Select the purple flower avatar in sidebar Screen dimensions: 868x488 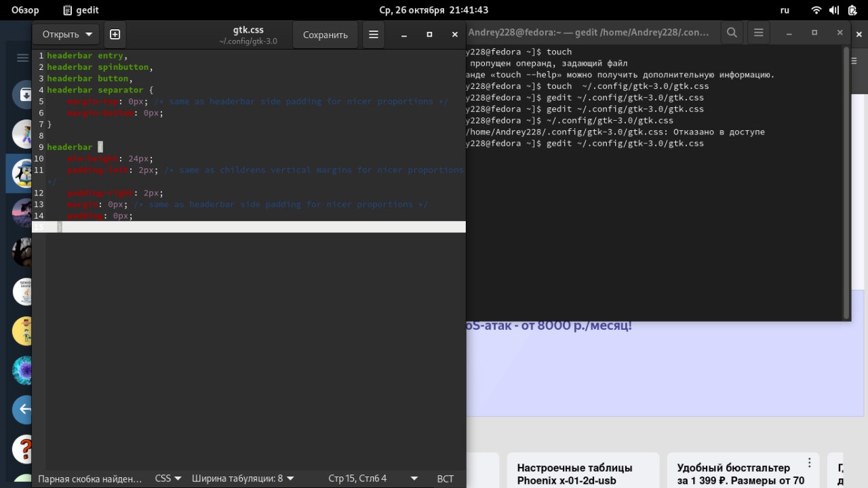[x=24, y=371]
